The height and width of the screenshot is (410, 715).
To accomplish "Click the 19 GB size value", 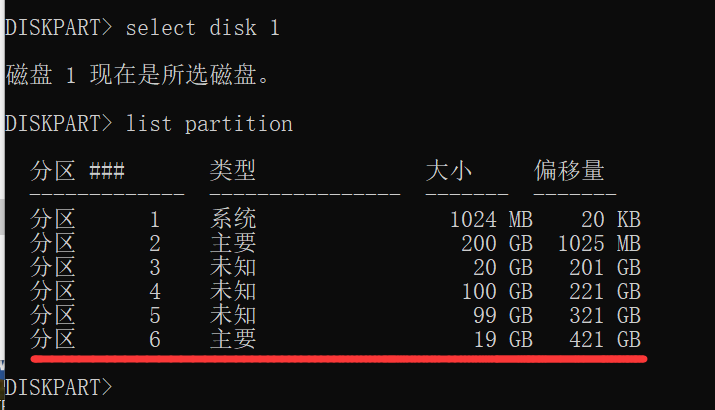I will 503,340.
